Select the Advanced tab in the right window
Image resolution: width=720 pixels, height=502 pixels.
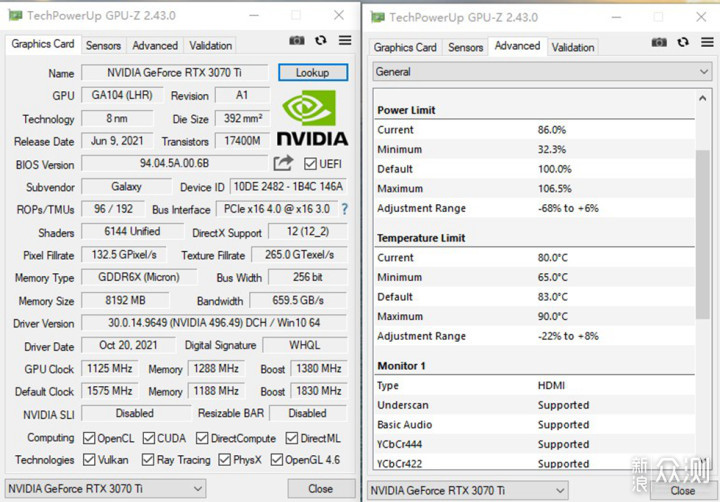coord(518,46)
